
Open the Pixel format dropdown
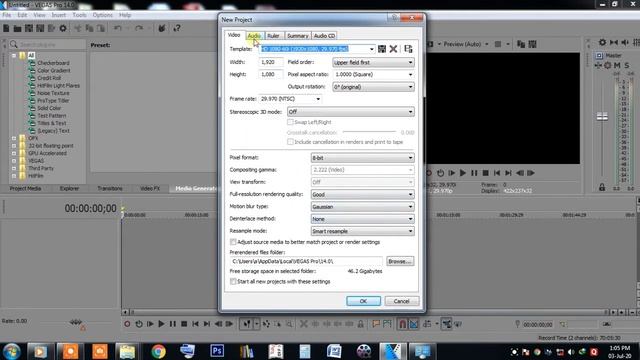[x=362, y=158]
